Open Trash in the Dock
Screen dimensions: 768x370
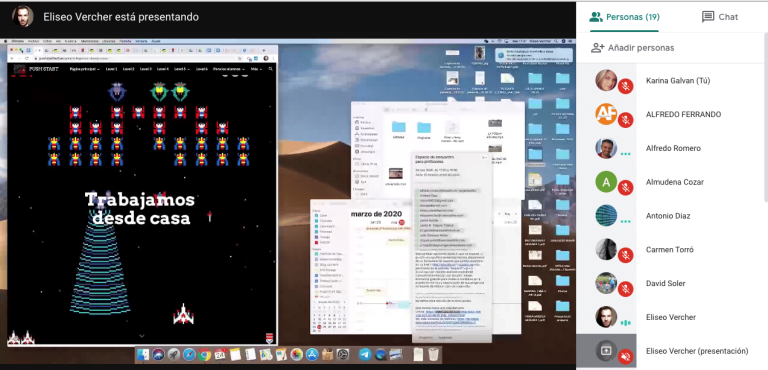(433, 354)
